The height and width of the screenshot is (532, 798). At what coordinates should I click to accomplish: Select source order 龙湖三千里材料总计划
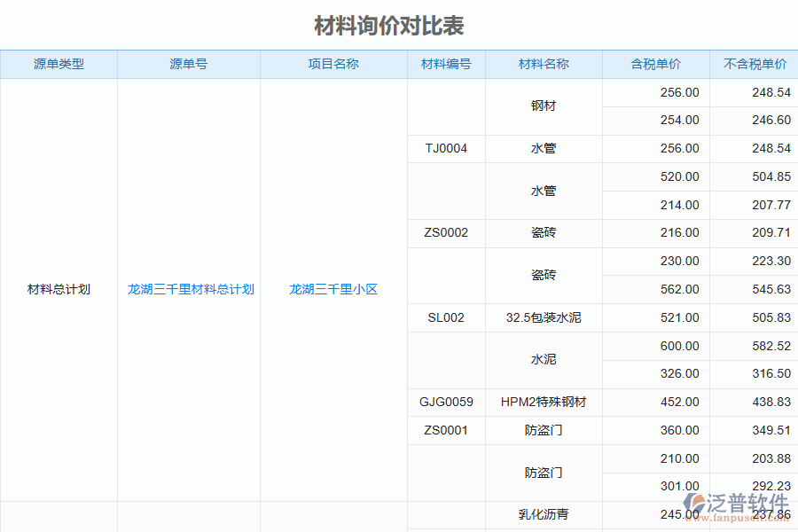(x=188, y=289)
